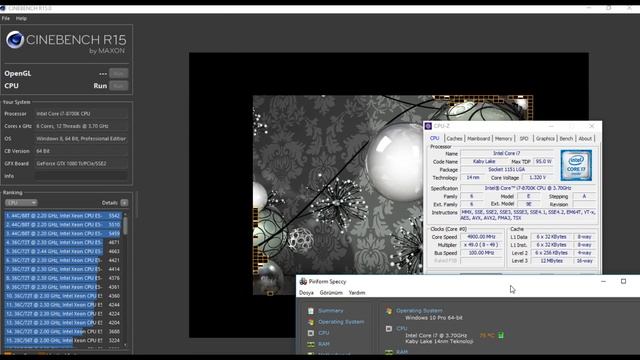The height and width of the screenshot is (360, 640).
Task: Select ranking row 2 with score 5510
Action: (x=63, y=224)
